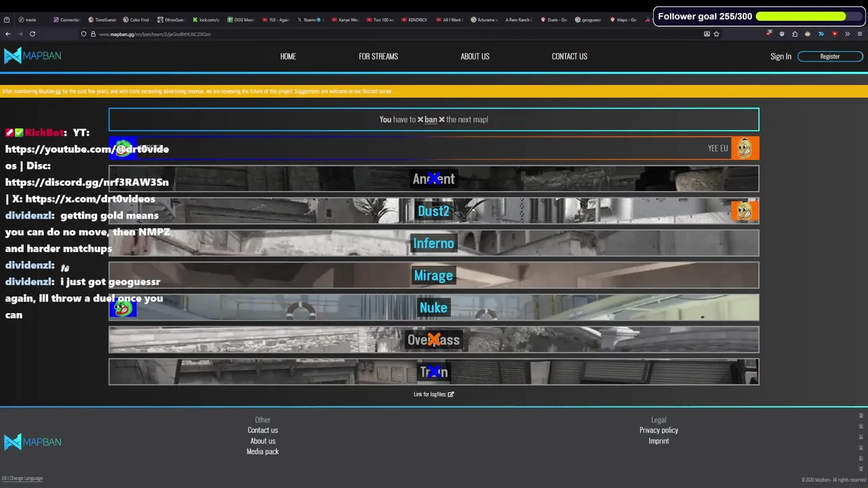This screenshot has width=868, height=488.
Task: Switch to the Color Find browser tab
Action: point(136,20)
